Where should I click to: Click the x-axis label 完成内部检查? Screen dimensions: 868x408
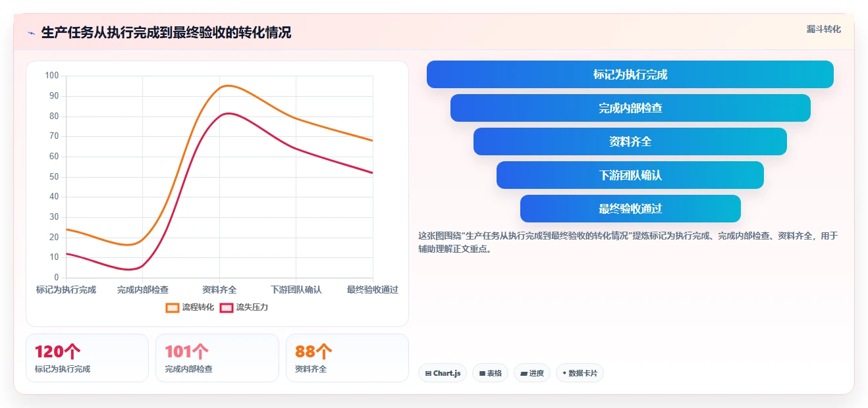pyautogui.click(x=143, y=290)
